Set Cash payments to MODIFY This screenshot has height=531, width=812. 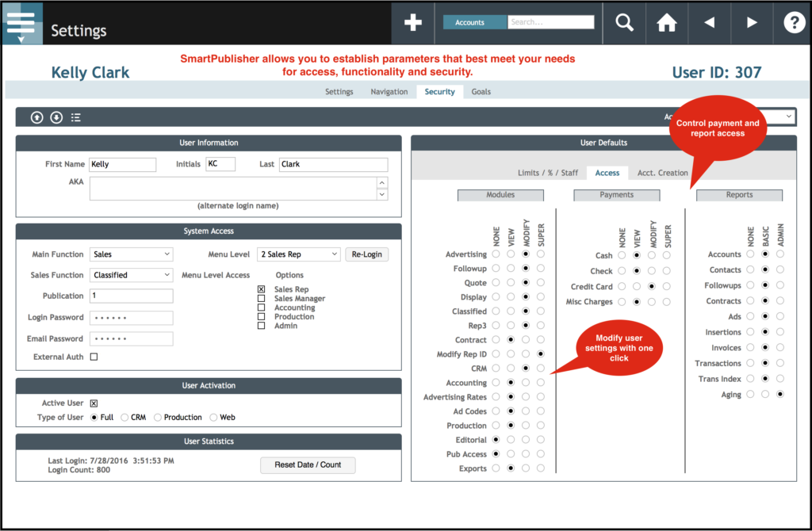click(x=652, y=255)
